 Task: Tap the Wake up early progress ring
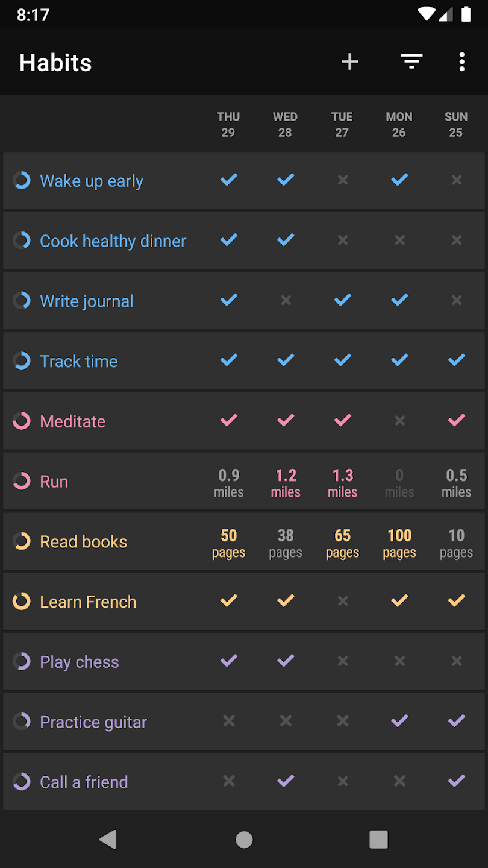click(x=22, y=180)
